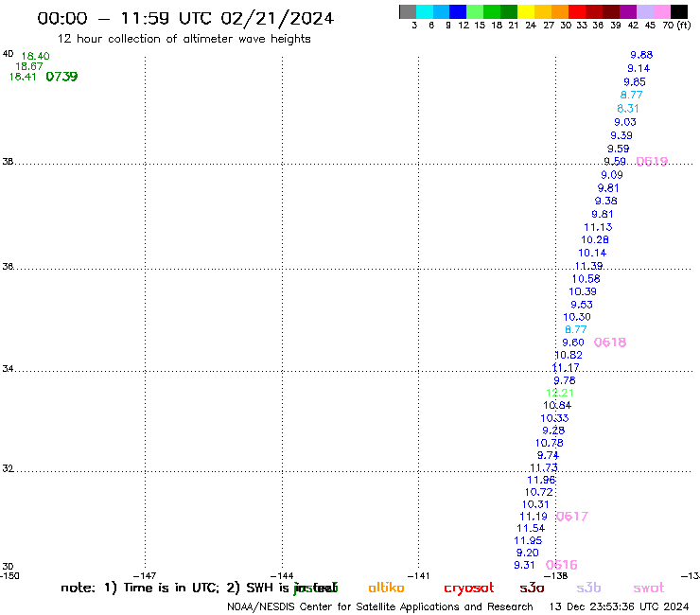Click the 's3b' satellite label
700x615 pixels.
tap(588, 588)
